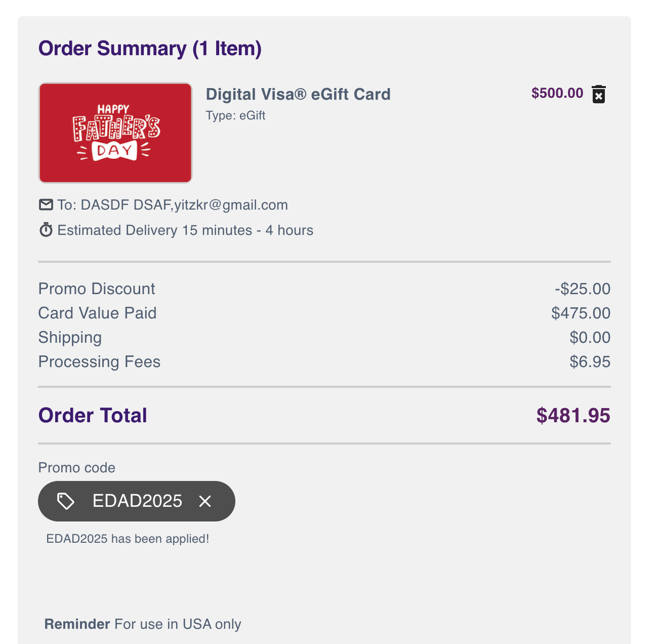Click the 'EDAD2025 has been applied!' message
This screenshot has width=659, height=644.
pos(128,539)
